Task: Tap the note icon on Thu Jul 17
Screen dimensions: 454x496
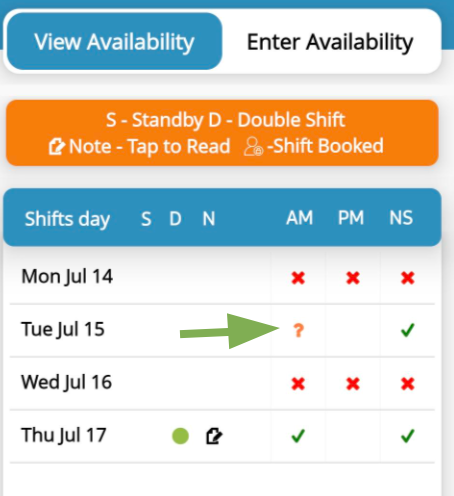Action: pyautogui.click(x=214, y=436)
